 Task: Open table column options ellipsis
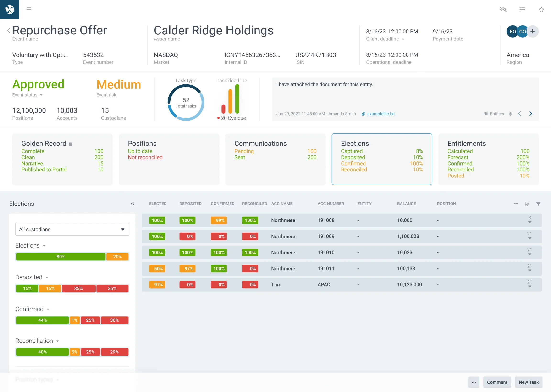coord(516,204)
